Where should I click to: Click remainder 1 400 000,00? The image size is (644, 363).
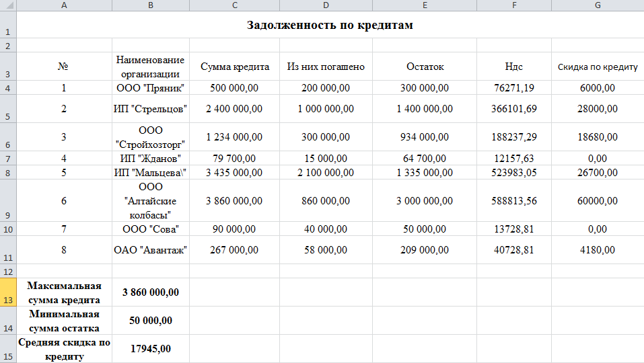coord(425,109)
